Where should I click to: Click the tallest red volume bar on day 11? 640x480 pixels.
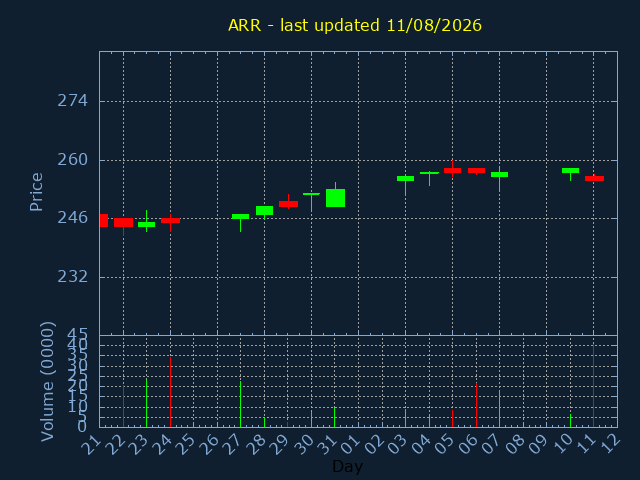tap(593, 385)
